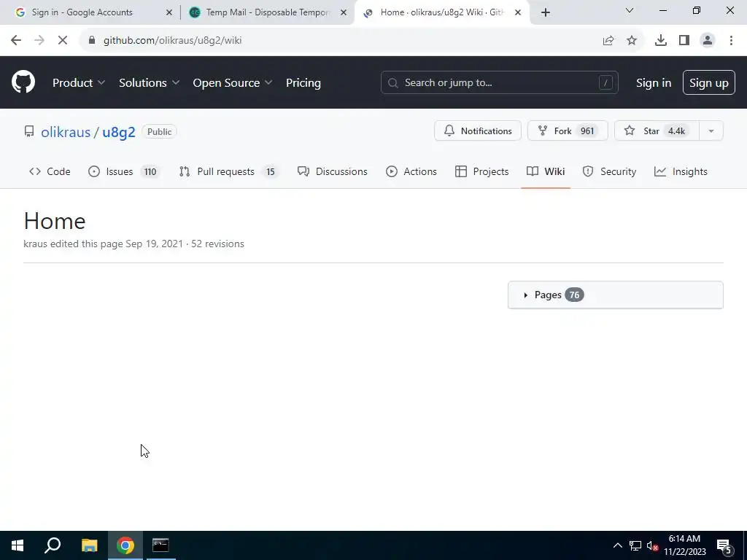Image resolution: width=747 pixels, height=560 pixels.
Task: Open the star lists dropdown arrow
Action: (x=711, y=131)
